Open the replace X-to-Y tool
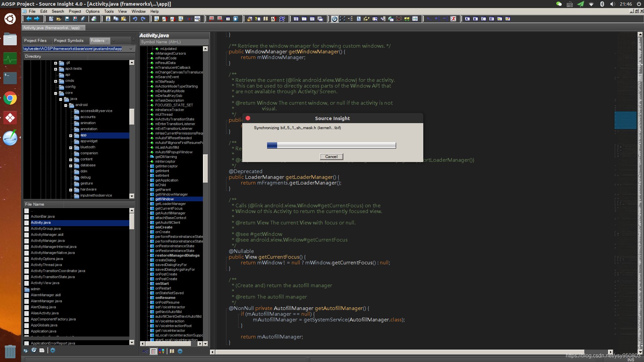Screen dimensions: 644x362 point(189,19)
